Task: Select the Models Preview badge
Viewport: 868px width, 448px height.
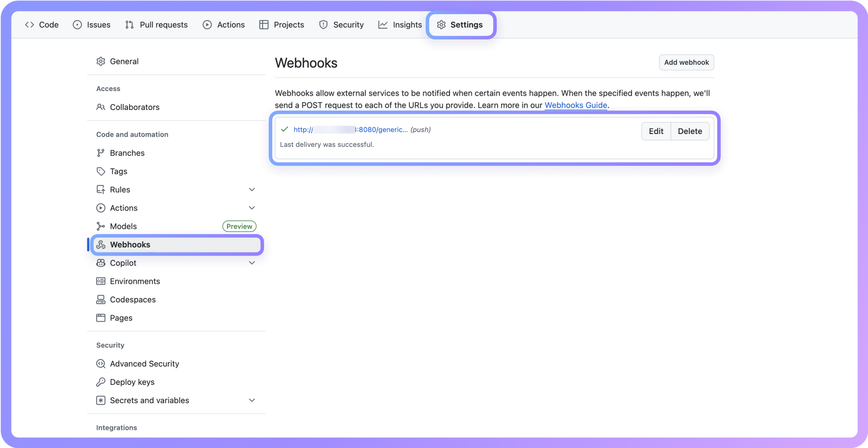Action: [x=239, y=226]
